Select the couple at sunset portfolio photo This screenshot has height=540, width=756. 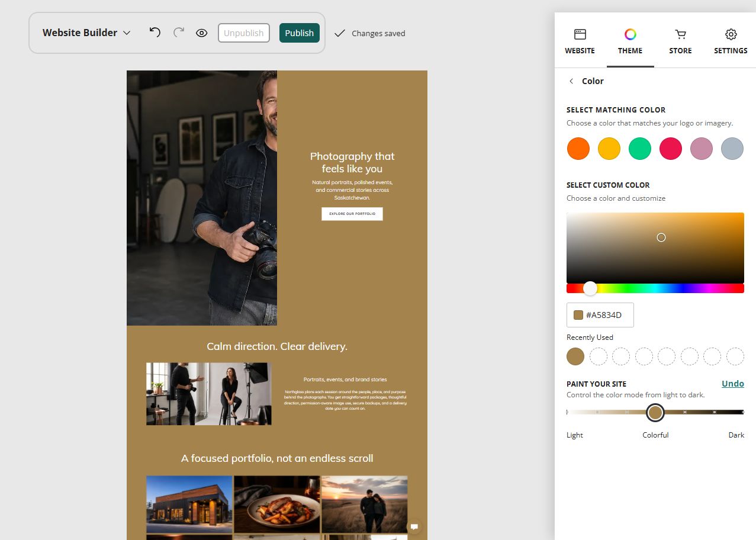[x=365, y=504]
